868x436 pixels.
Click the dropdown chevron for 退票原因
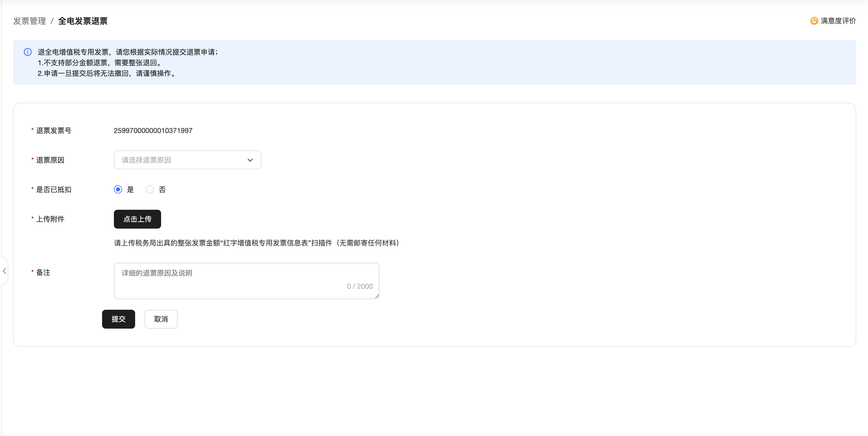click(x=250, y=160)
